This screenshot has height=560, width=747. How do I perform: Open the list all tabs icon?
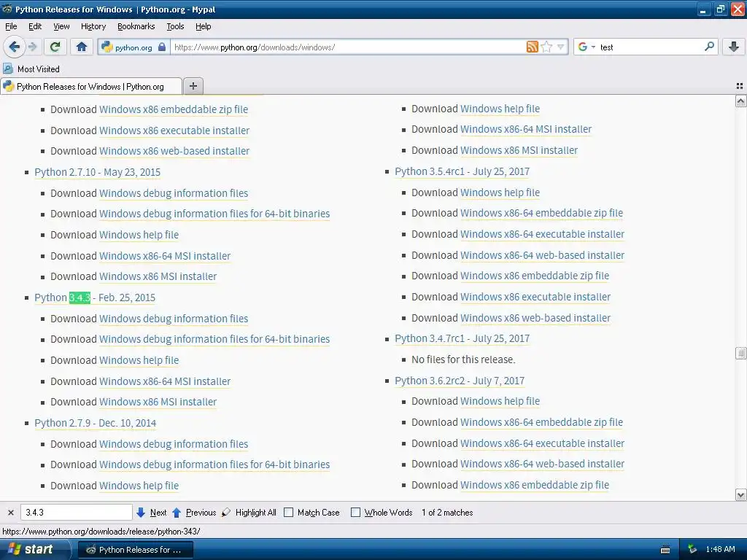pos(740,86)
